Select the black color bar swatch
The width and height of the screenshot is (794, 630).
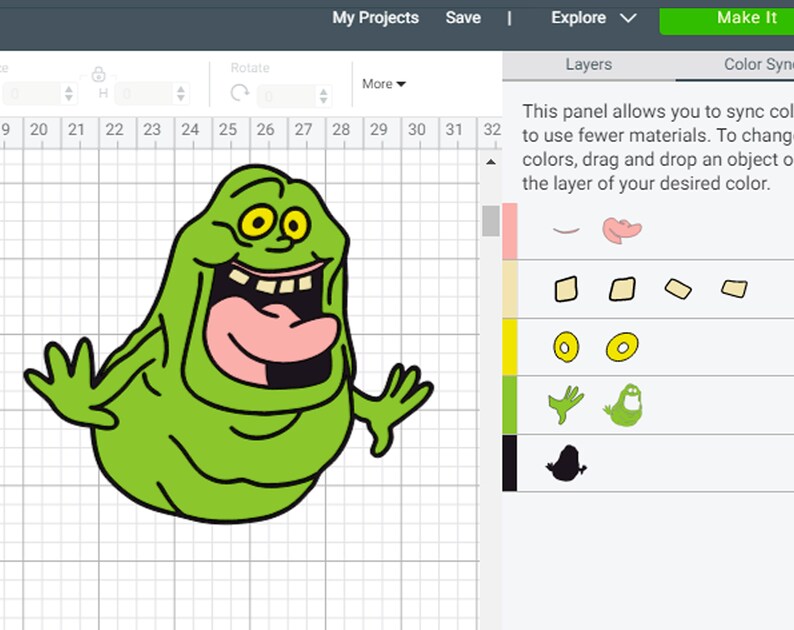(x=510, y=462)
